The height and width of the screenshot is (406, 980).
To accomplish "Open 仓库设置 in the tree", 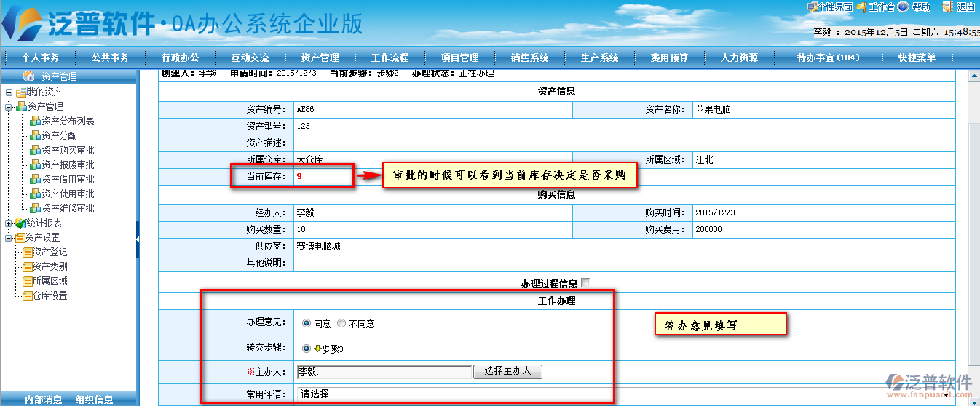I will 50,296.
